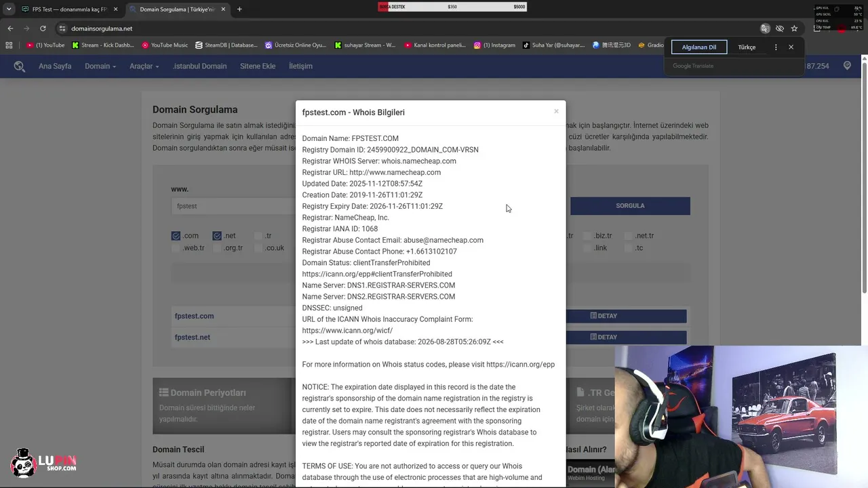
Task: Click the address bar URL domainsorgulama.net
Action: tap(102, 28)
